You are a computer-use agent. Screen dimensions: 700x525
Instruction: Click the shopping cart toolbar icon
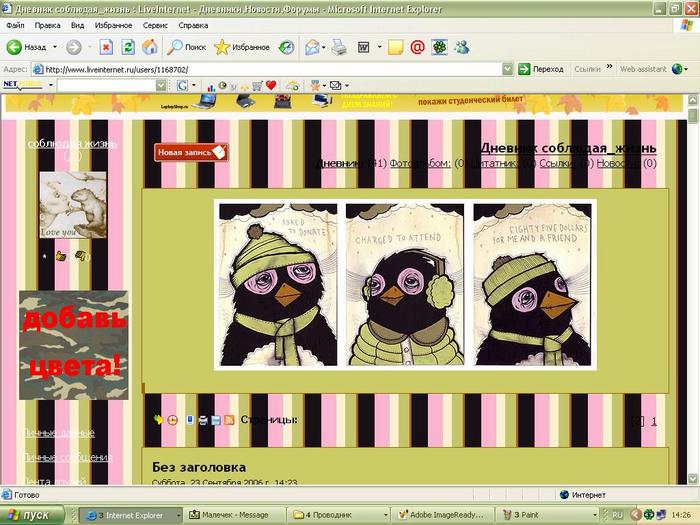tap(257, 85)
